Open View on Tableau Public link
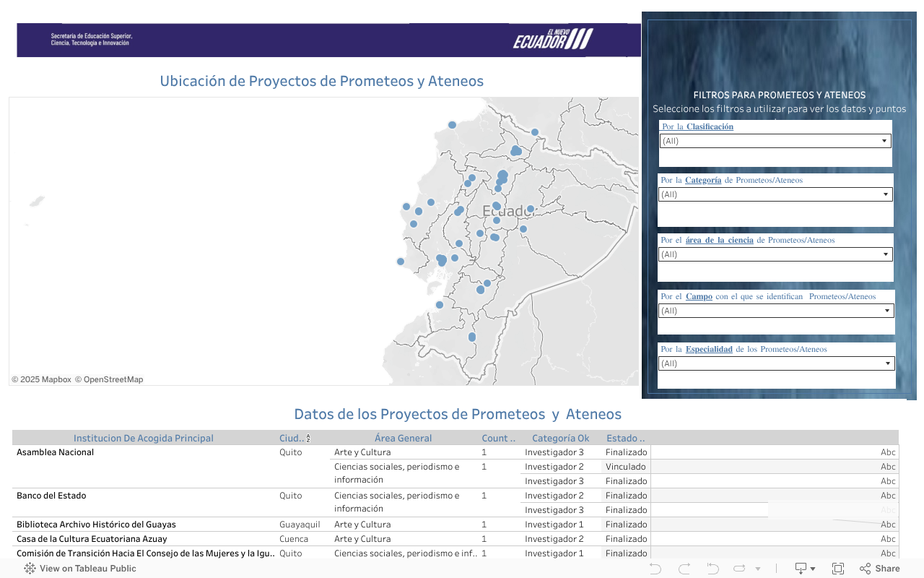924x578 pixels. (80, 569)
